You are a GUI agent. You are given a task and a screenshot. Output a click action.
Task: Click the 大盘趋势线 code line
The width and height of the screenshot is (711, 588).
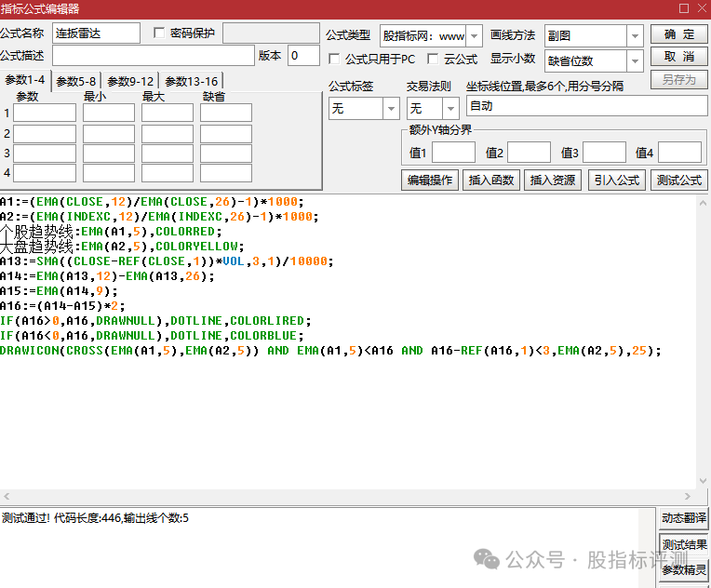(x=122, y=247)
